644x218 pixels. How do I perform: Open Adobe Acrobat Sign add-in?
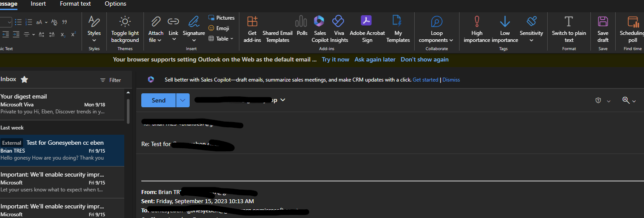(x=367, y=29)
